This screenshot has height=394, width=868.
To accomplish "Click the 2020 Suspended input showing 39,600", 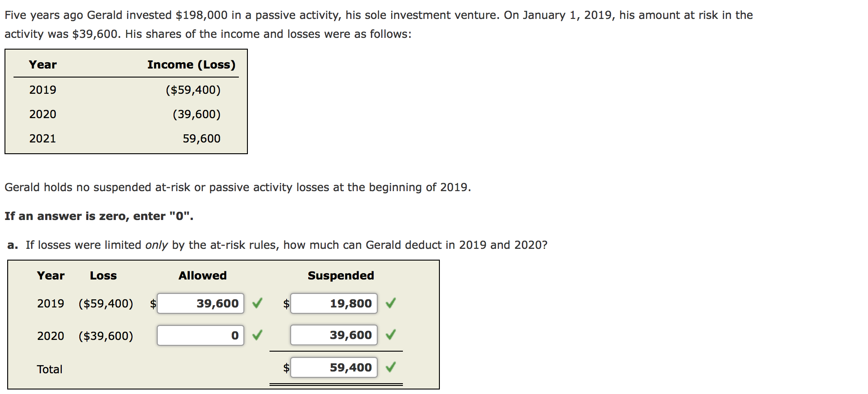I will pos(334,335).
